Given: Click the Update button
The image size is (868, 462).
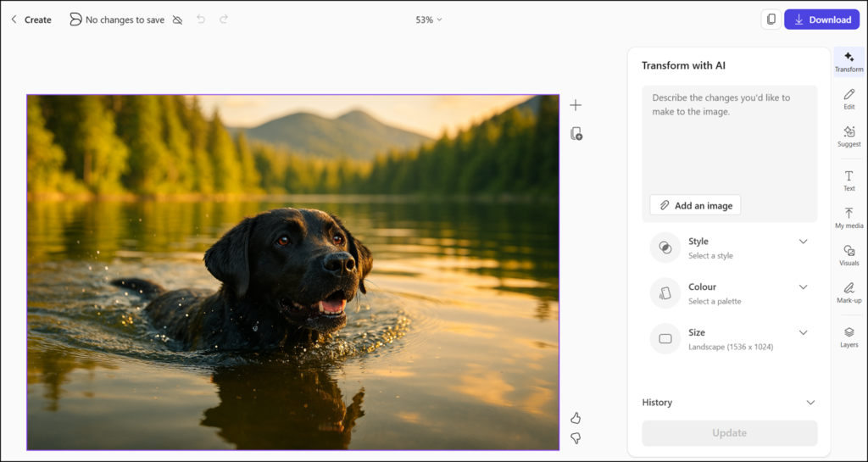Looking at the screenshot, I should pyautogui.click(x=730, y=433).
